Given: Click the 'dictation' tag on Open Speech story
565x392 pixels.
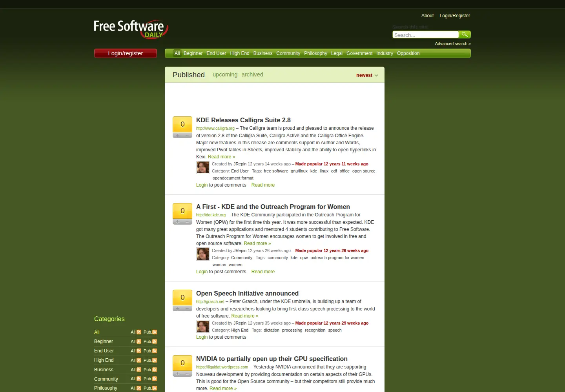Looking at the screenshot, I should [x=272, y=330].
